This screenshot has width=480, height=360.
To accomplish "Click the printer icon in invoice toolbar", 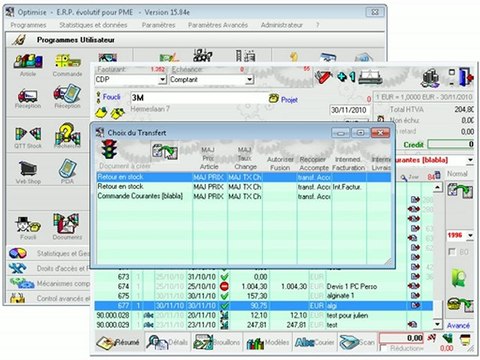I will click(x=370, y=78).
